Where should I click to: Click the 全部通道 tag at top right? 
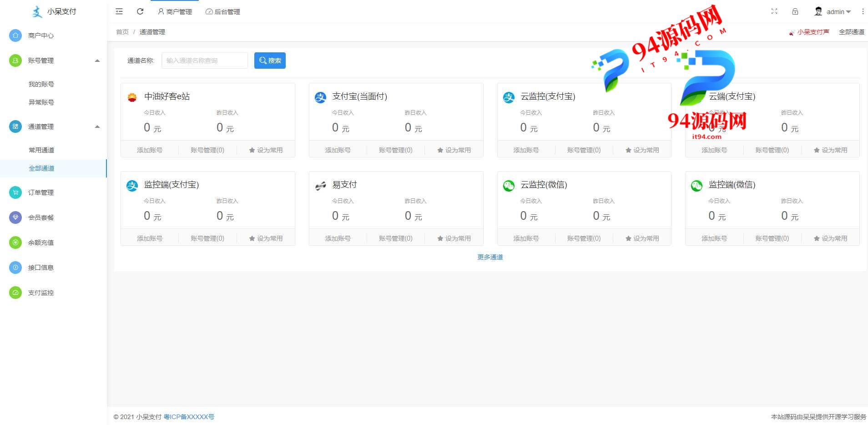pos(852,32)
